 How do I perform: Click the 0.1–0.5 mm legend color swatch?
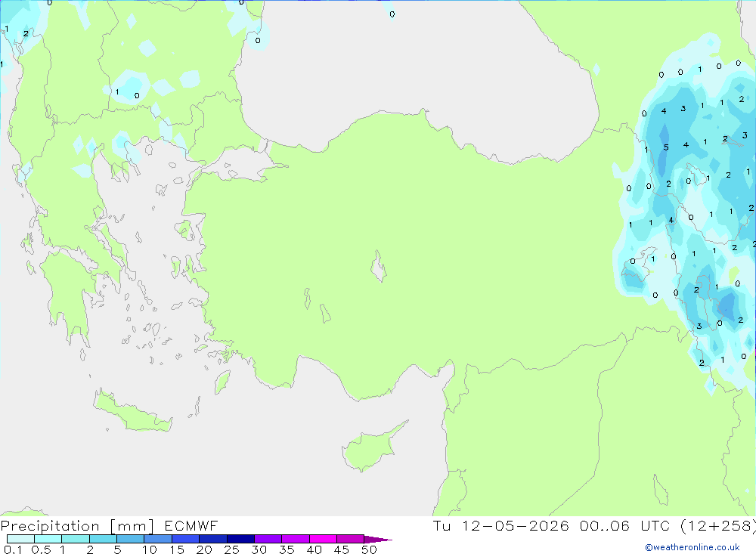point(20,539)
